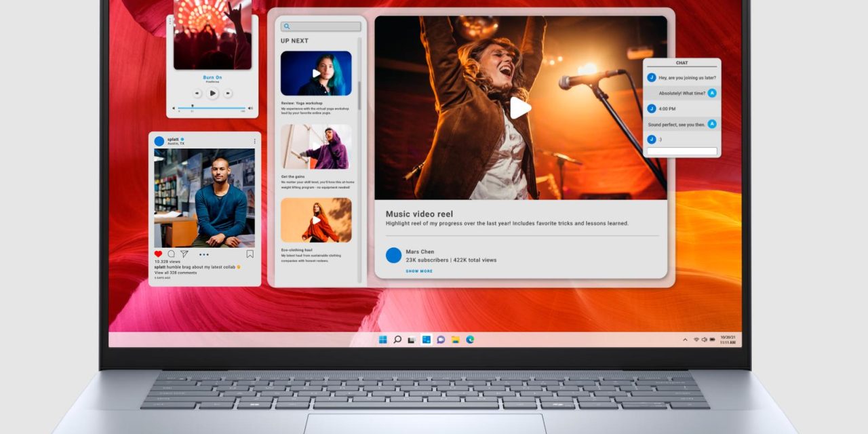
Task: Play the Burn On track in music player
Action: coord(212,94)
